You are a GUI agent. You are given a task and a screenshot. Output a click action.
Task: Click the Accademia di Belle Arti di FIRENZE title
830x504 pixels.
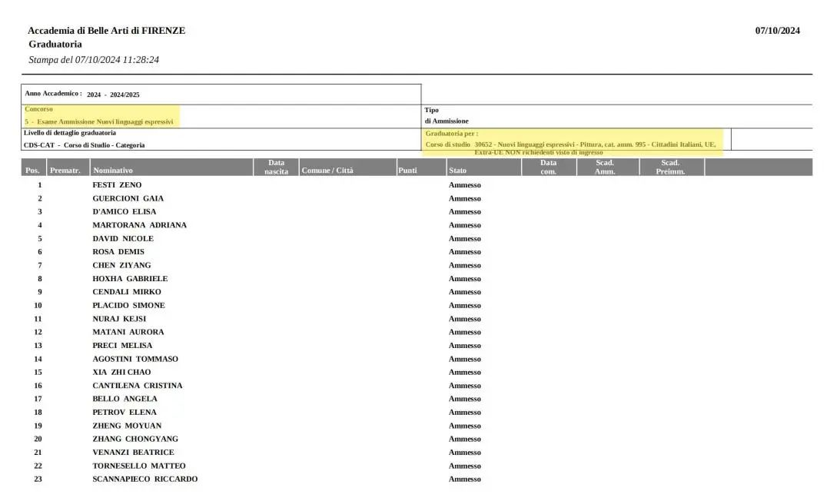[106, 31]
